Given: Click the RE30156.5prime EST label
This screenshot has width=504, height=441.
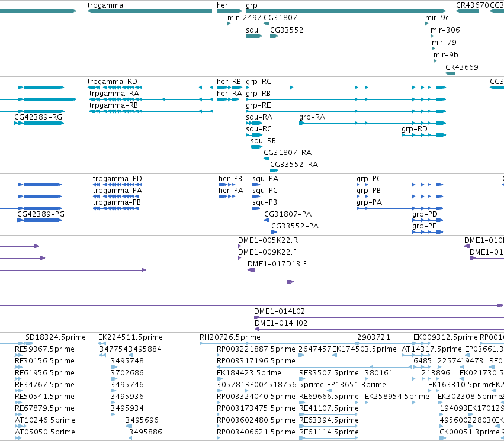Looking at the screenshot, I should pos(44,361).
